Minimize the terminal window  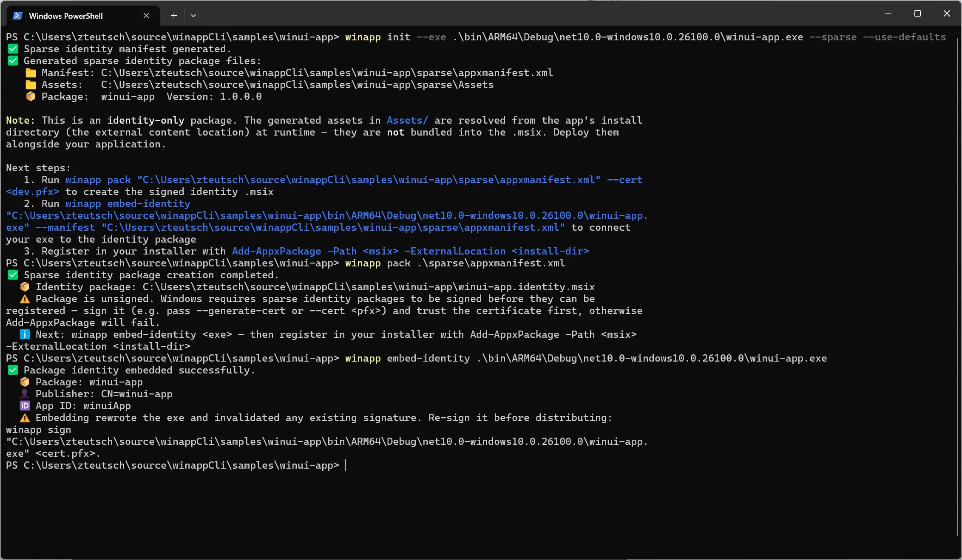tap(888, 14)
